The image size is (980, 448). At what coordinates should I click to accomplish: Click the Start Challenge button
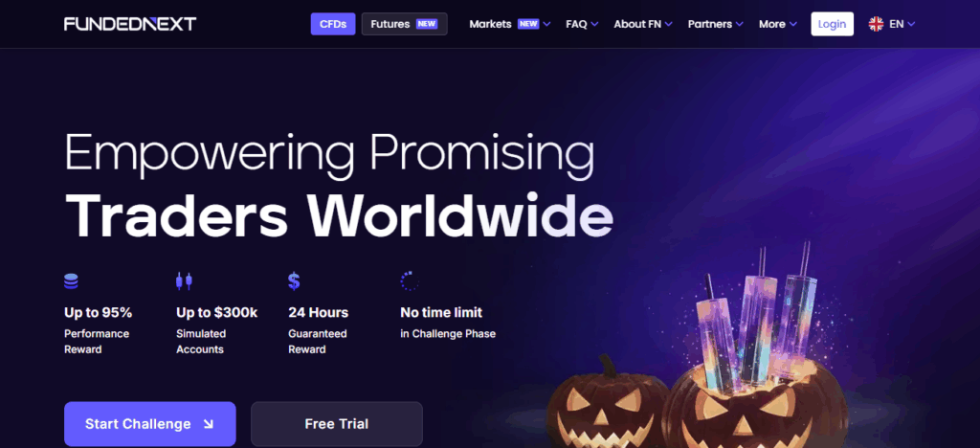150,424
